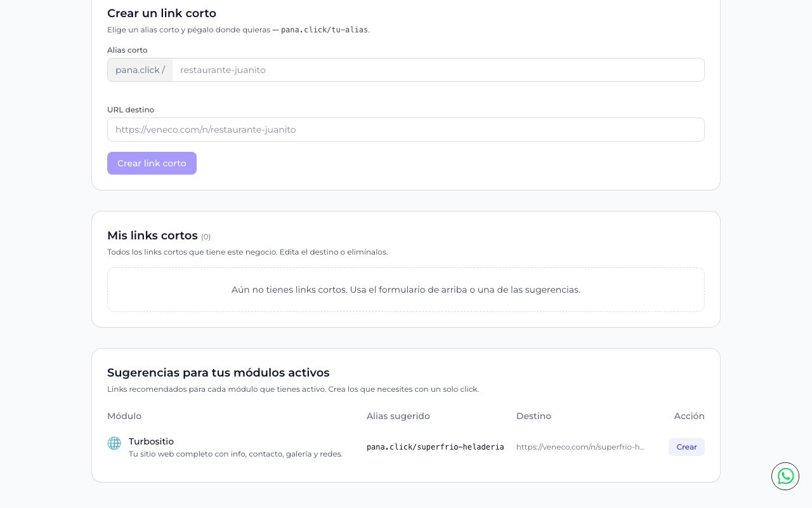The image size is (812, 508).
Task: Click the Alias sugerido column header
Action: click(398, 416)
